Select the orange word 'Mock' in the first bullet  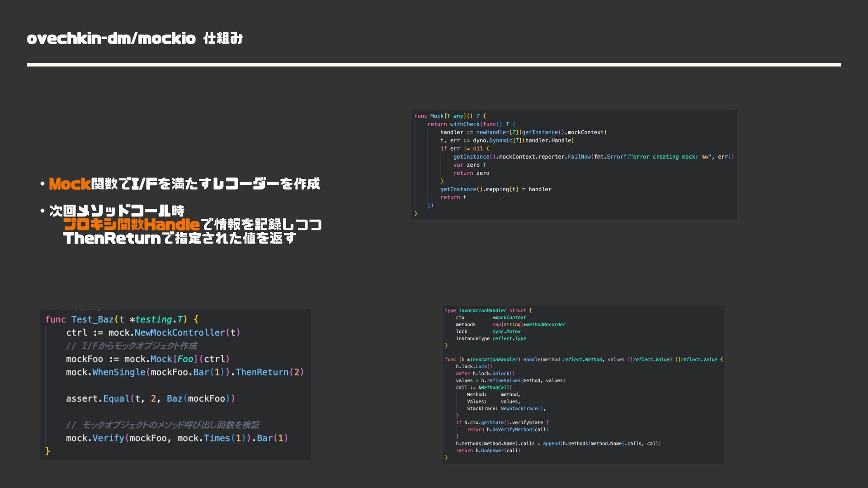point(70,183)
